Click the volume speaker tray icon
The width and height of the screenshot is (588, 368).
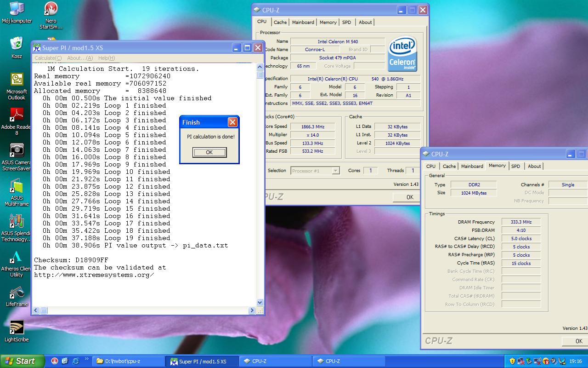click(554, 361)
